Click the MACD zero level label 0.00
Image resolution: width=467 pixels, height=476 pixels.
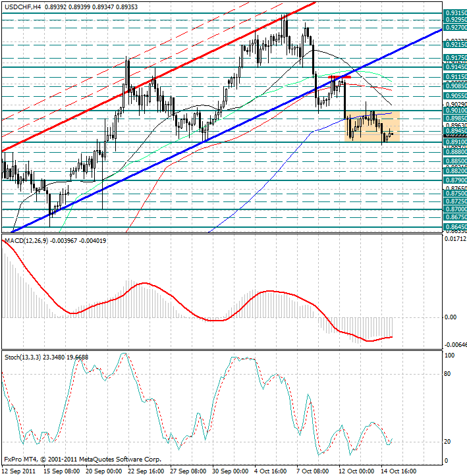point(451,317)
